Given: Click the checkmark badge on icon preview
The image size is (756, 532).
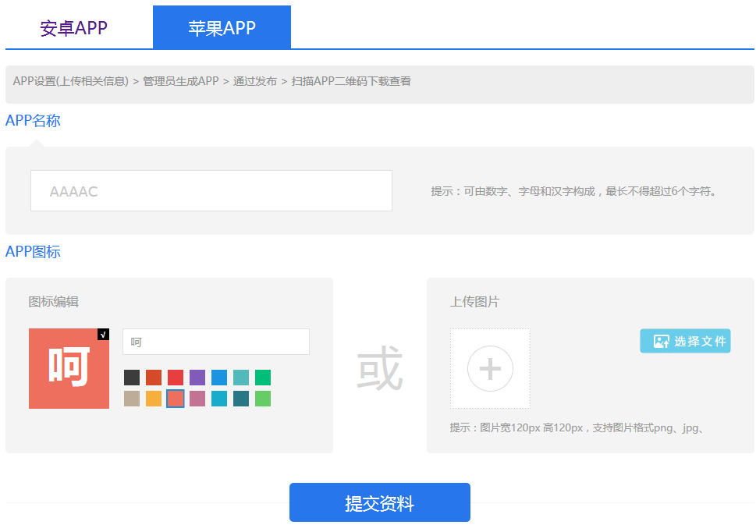Looking at the screenshot, I should click(x=103, y=335).
